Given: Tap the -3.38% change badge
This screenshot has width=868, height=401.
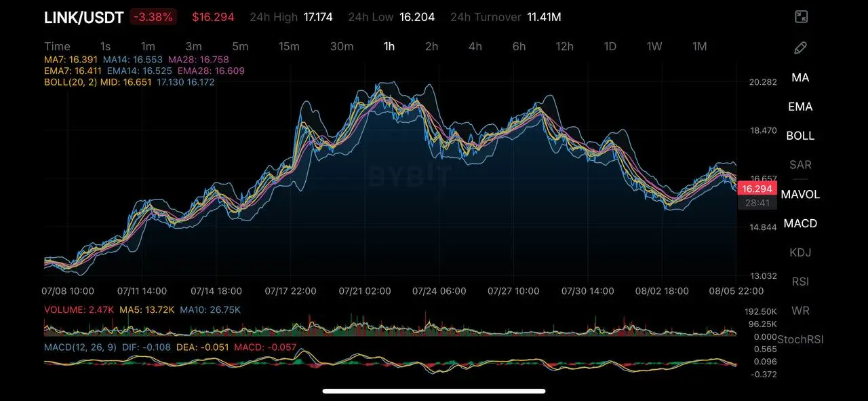Looking at the screenshot, I should pyautogui.click(x=153, y=17).
